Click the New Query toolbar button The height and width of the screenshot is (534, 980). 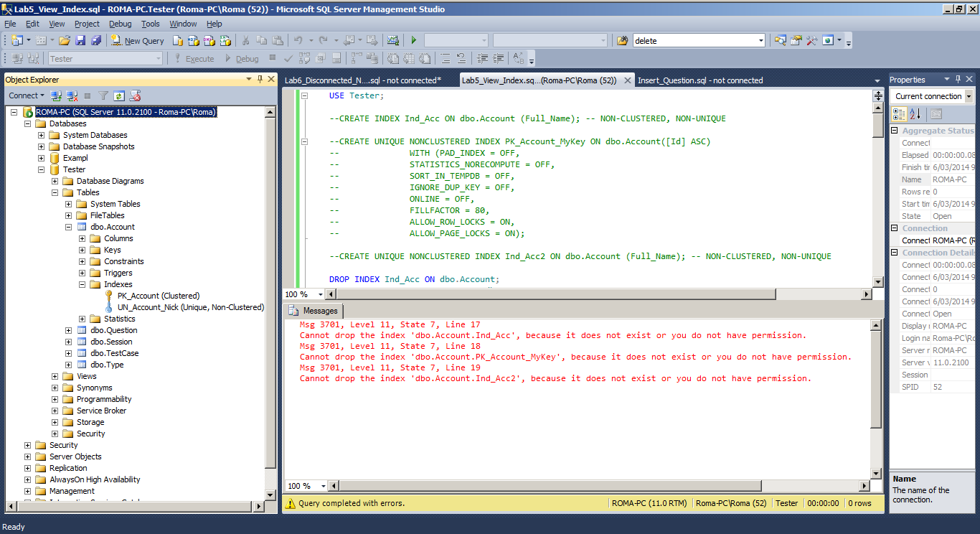click(137, 41)
